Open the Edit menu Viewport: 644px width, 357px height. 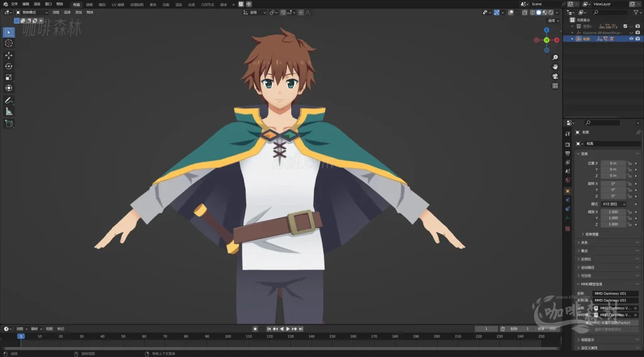pos(25,4)
